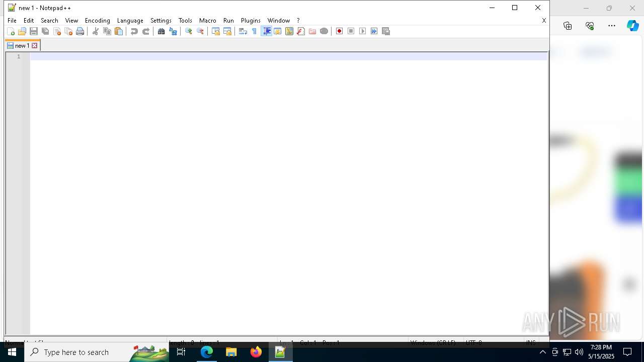Screen dimensions: 644x362
Task: Toggle Show All Characters pilcrow icon
Action: pyautogui.click(x=255, y=31)
